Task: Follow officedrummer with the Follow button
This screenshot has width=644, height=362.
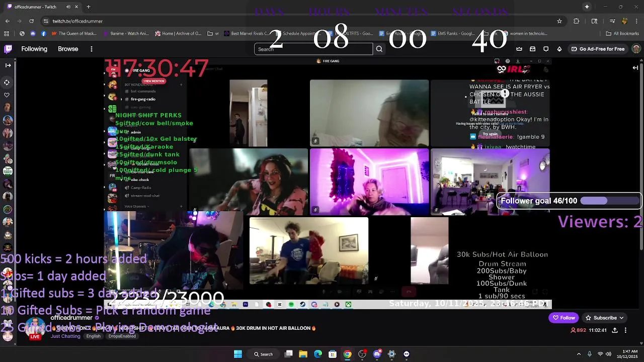Action: click(x=563, y=318)
